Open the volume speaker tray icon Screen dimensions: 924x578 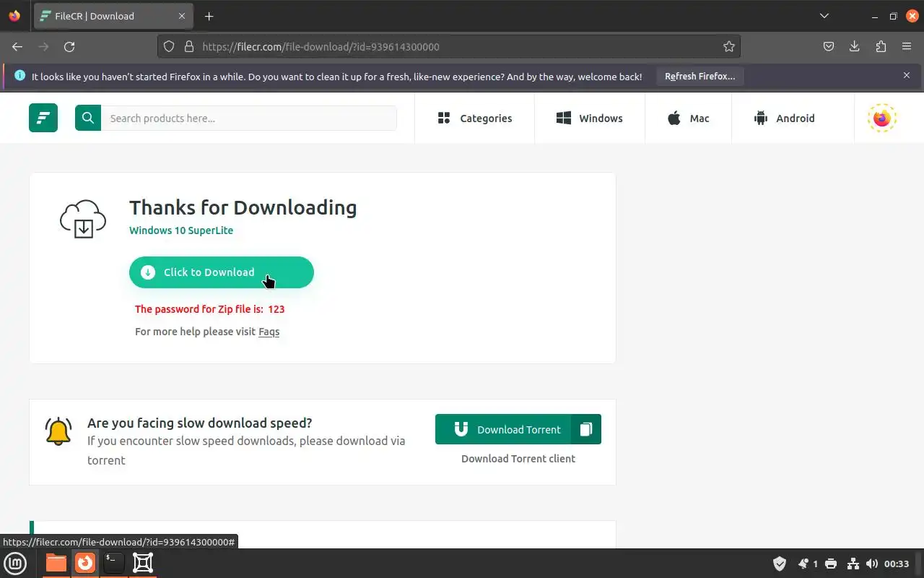click(x=872, y=564)
